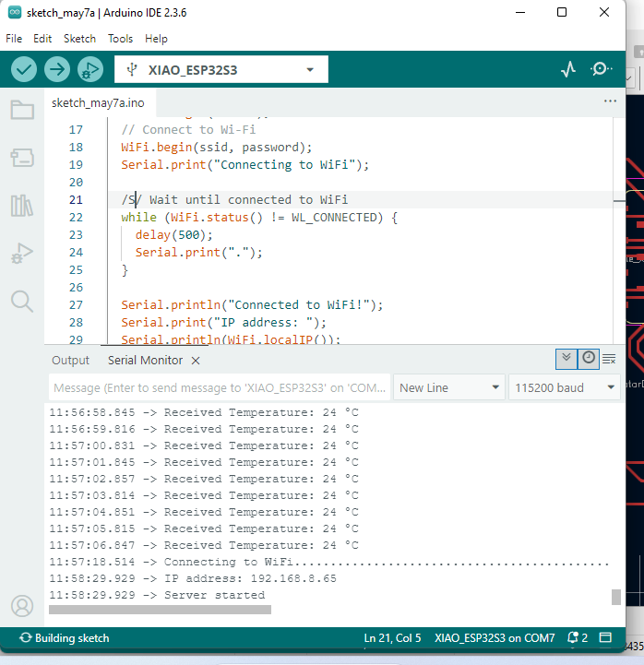Open the XIAO_ESP32S3 board selector dropdown
Image resolution: width=644 pixels, height=665 pixels.
[221, 69]
